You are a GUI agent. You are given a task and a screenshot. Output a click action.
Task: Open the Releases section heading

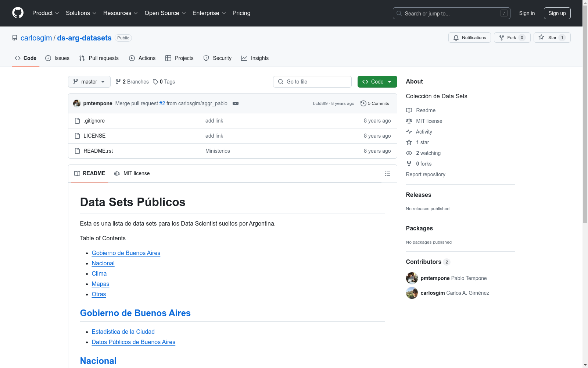(x=419, y=195)
